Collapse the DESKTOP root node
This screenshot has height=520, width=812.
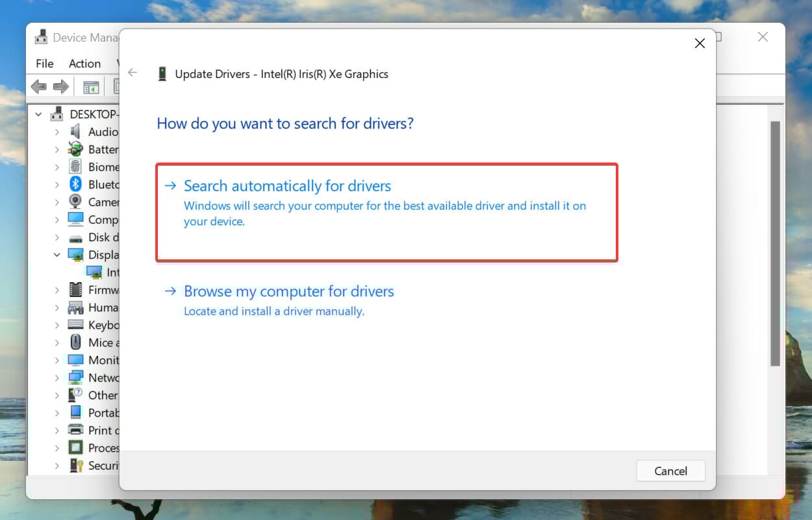coord(38,114)
